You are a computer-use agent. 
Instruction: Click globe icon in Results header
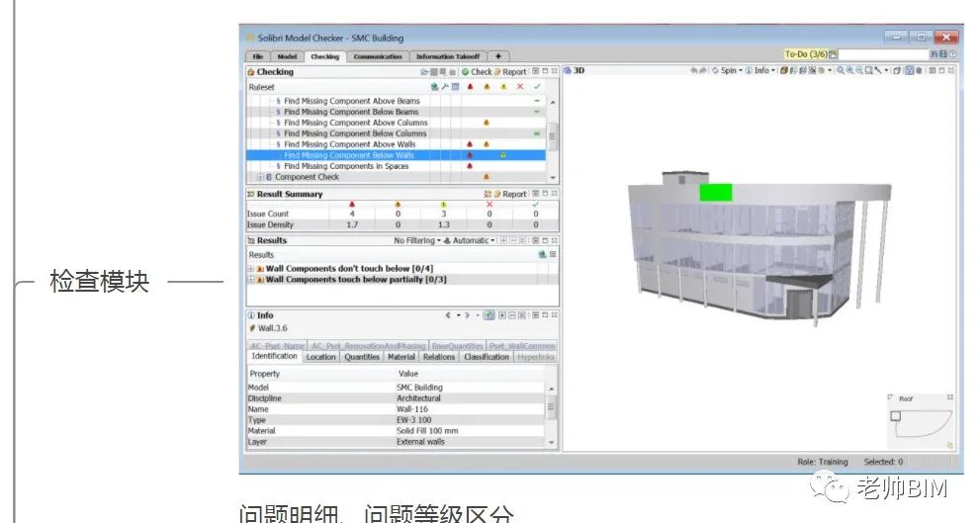(x=542, y=255)
